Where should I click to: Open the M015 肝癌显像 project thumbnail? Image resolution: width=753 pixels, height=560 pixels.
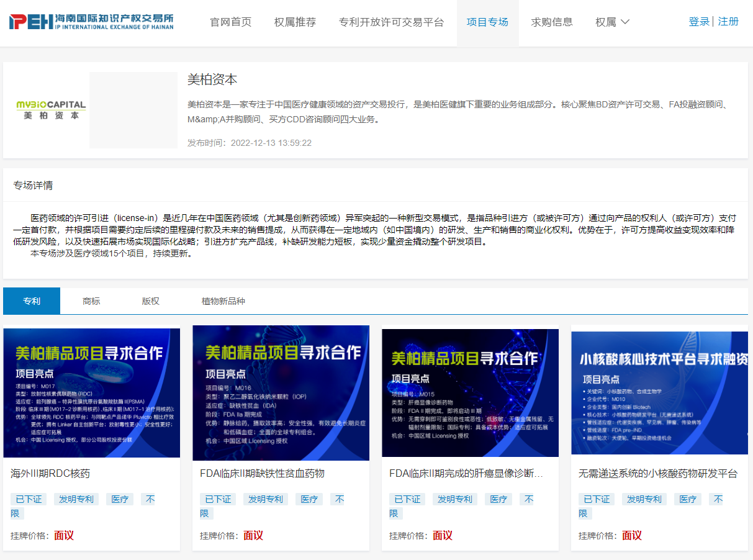[470, 393]
